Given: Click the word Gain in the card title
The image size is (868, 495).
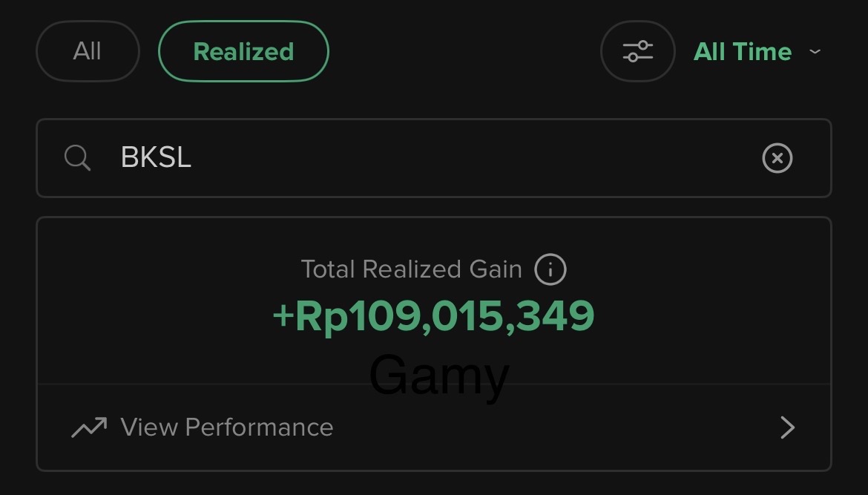Looking at the screenshot, I should (x=496, y=269).
